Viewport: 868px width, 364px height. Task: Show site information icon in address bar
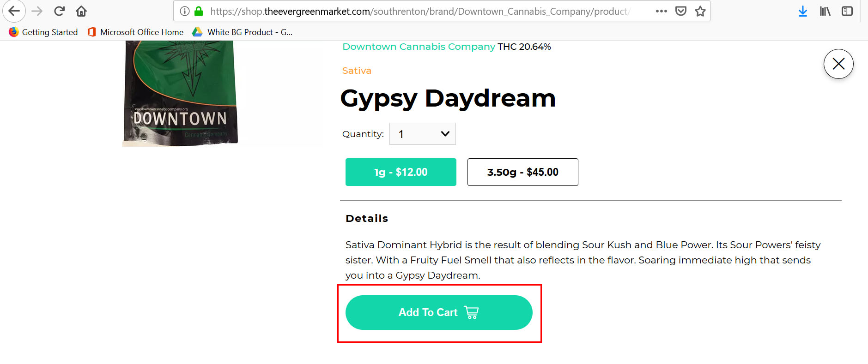(185, 11)
